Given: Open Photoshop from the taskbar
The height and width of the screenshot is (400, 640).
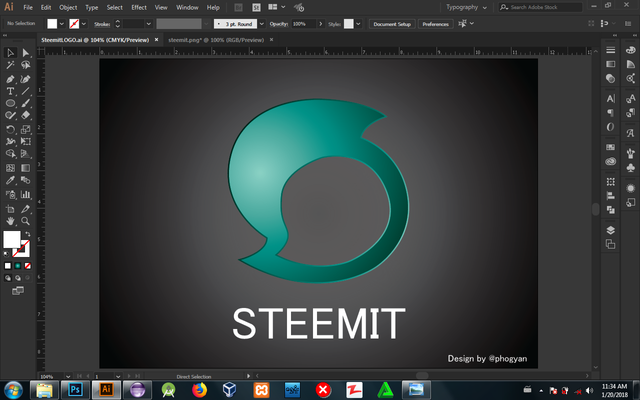Looking at the screenshot, I should (75, 388).
